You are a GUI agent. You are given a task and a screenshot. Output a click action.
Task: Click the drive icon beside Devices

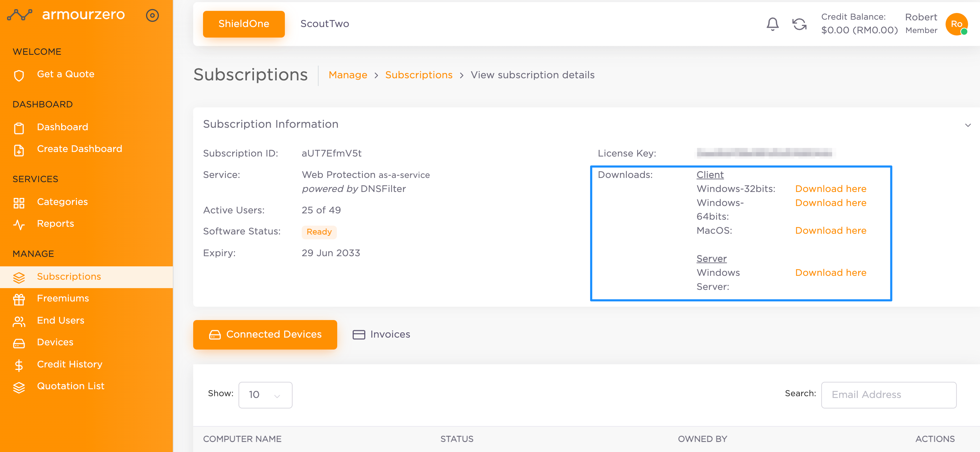point(19,343)
